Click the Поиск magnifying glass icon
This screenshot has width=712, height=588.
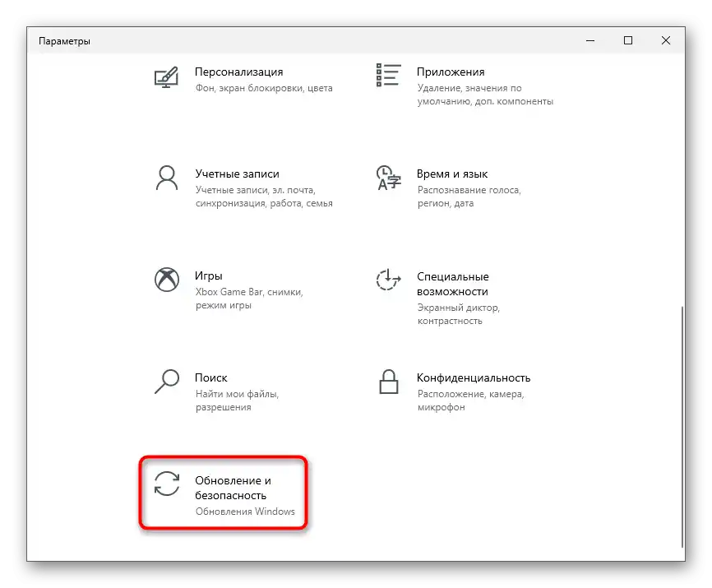167,382
